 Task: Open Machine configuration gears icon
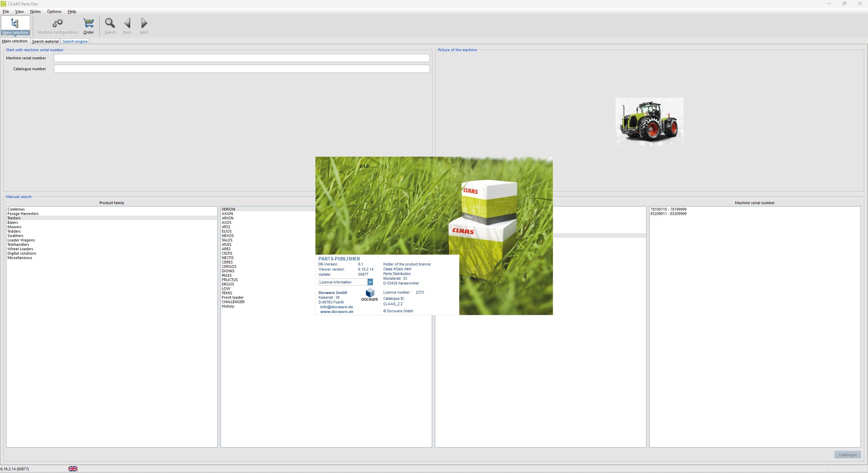coord(57,23)
